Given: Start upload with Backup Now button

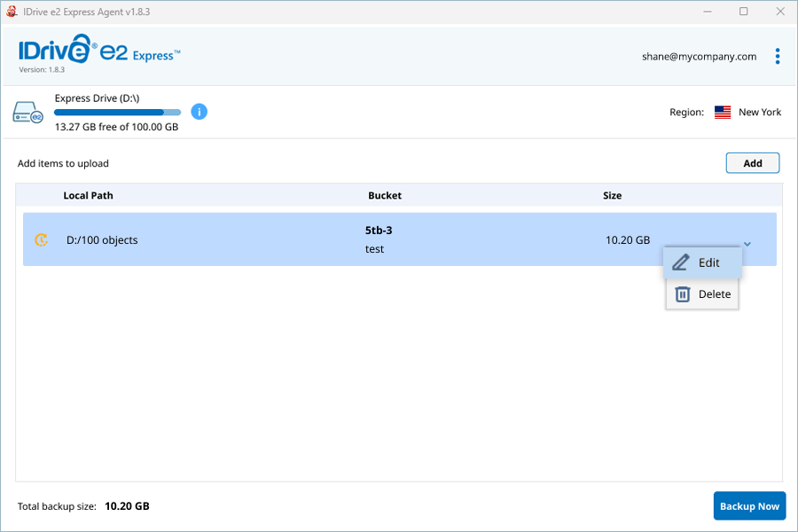Looking at the screenshot, I should 749,506.
